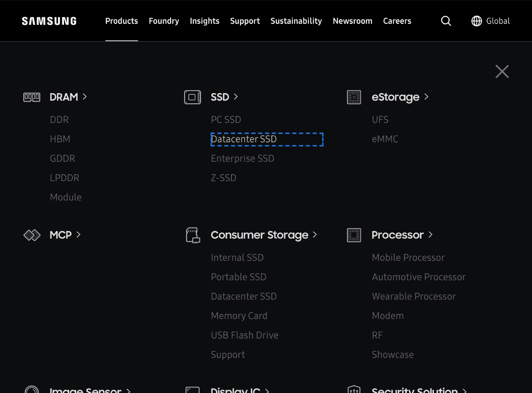Open the Automotive Processor link
The image size is (532, 393).
point(419,277)
